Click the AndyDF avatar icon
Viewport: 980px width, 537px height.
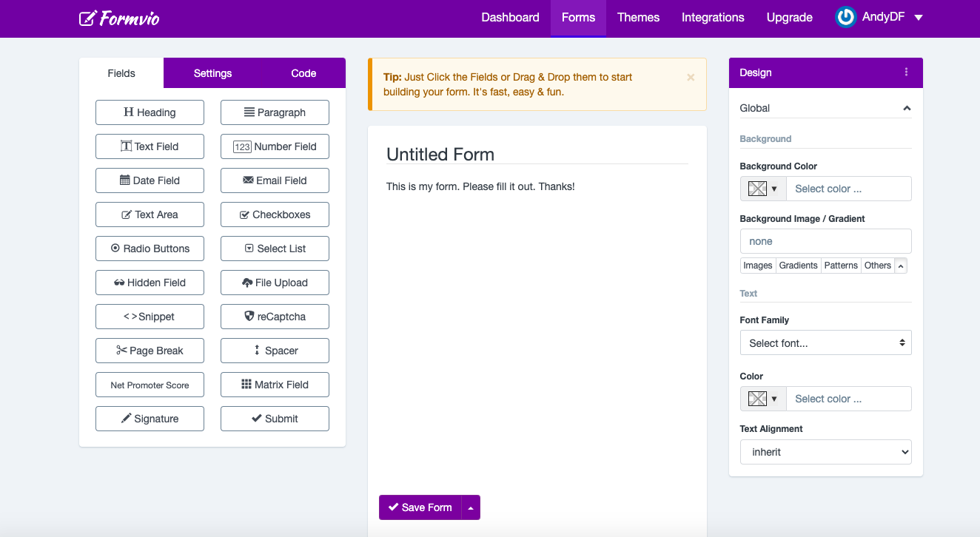(x=845, y=17)
